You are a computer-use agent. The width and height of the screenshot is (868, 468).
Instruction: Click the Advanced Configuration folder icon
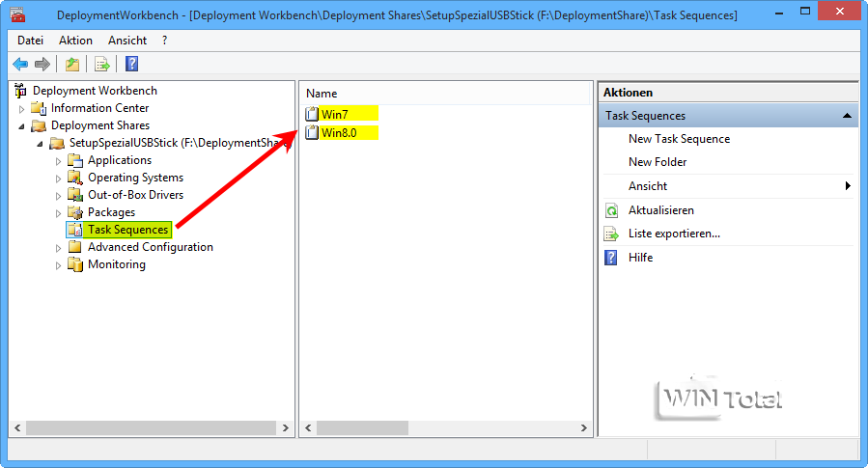pyautogui.click(x=74, y=247)
